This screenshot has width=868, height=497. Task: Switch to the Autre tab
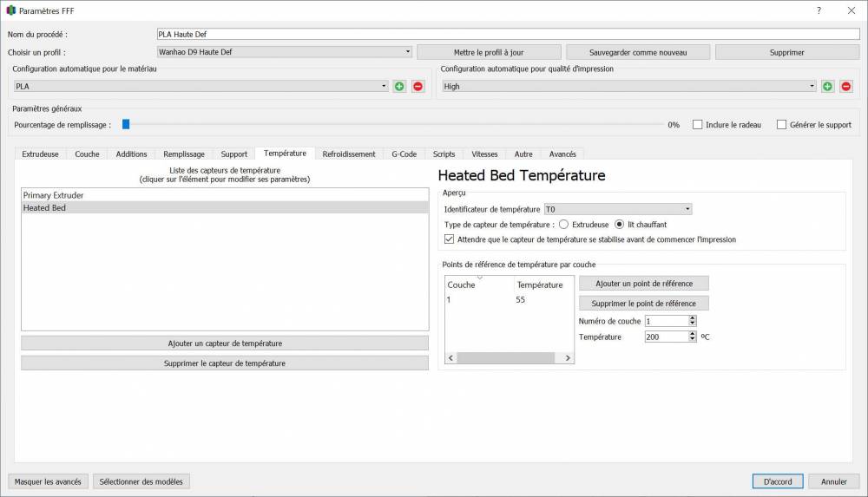coord(523,154)
